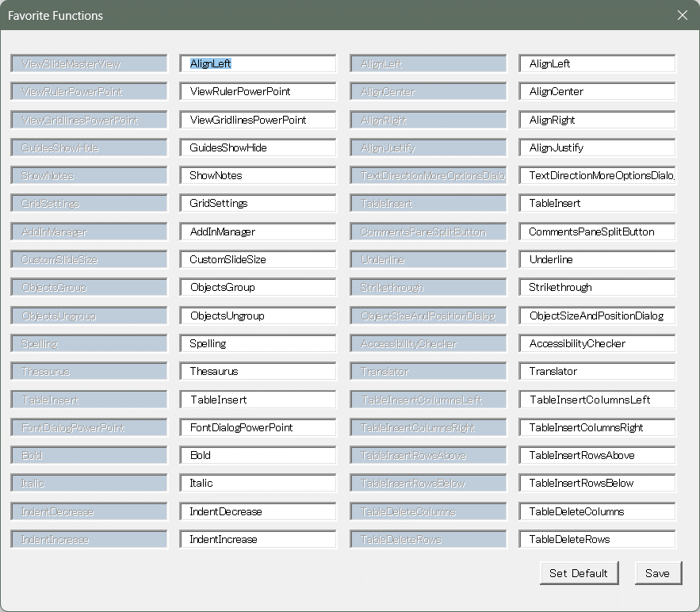Click the white TableInsertRowsAbove text field

pyautogui.click(x=597, y=456)
